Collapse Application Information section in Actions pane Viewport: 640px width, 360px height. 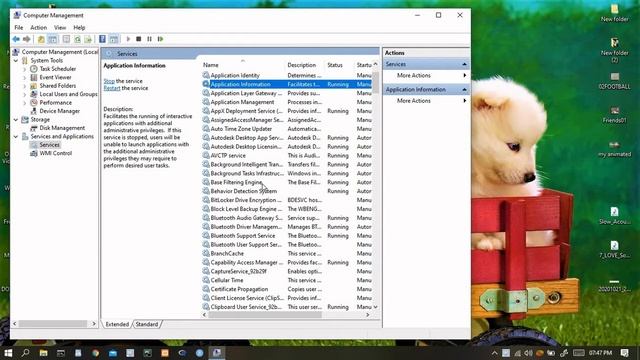coord(464,89)
